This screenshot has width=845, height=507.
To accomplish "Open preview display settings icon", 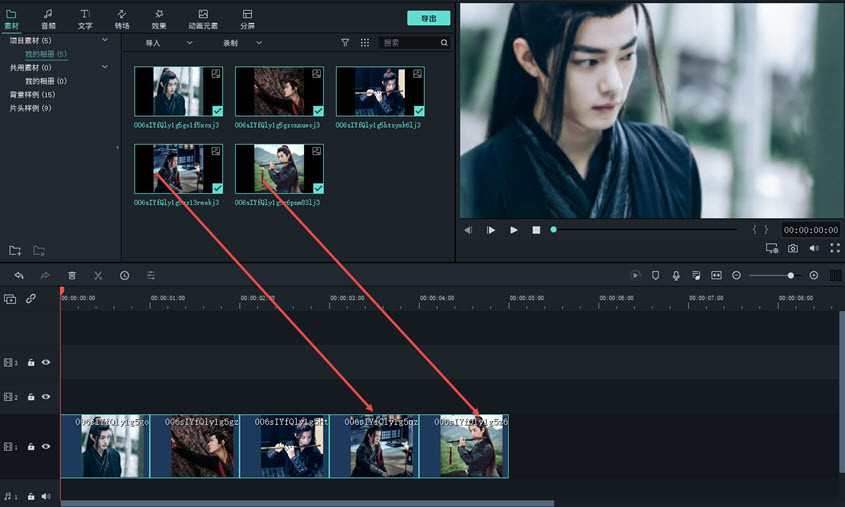I will 772,248.
